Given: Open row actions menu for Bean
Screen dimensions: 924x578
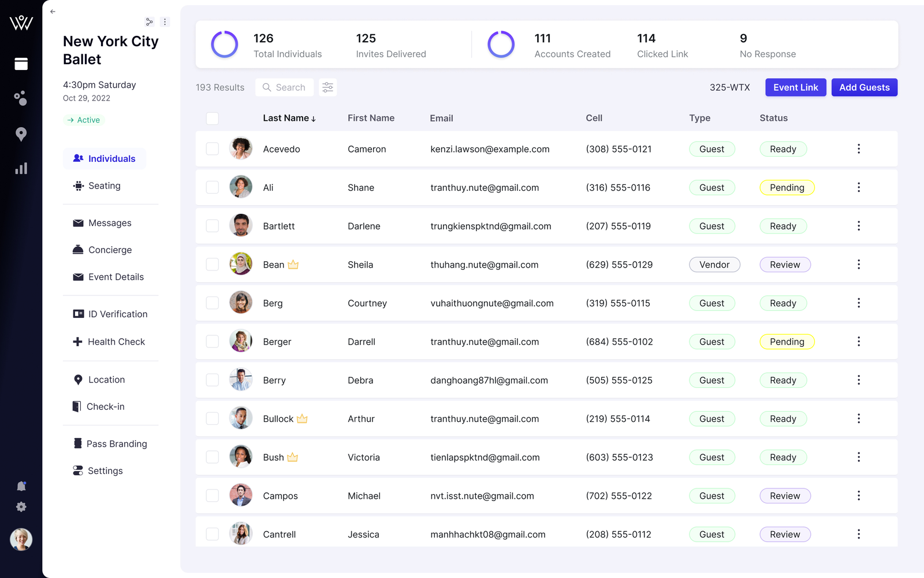Looking at the screenshot, I should (859, 264).
